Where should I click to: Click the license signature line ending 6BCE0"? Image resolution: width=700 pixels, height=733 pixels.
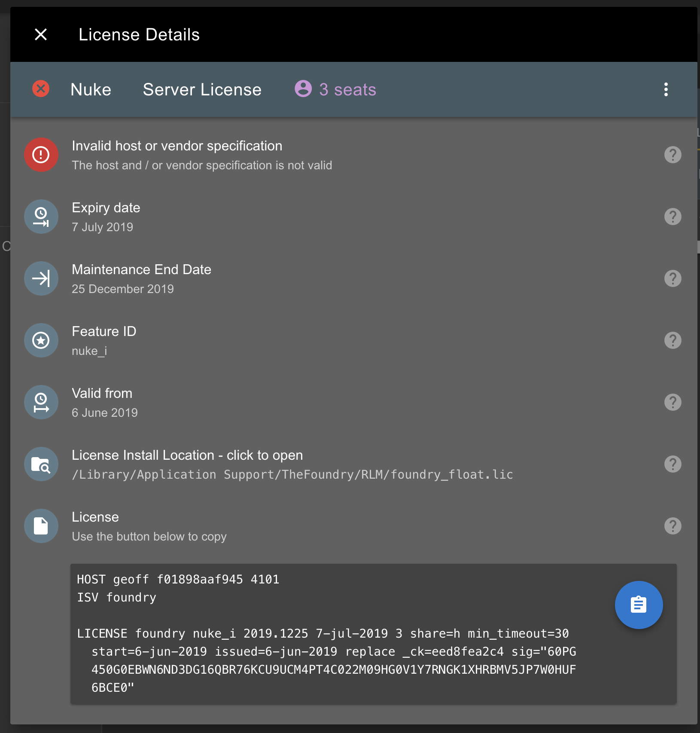point(113,688)
